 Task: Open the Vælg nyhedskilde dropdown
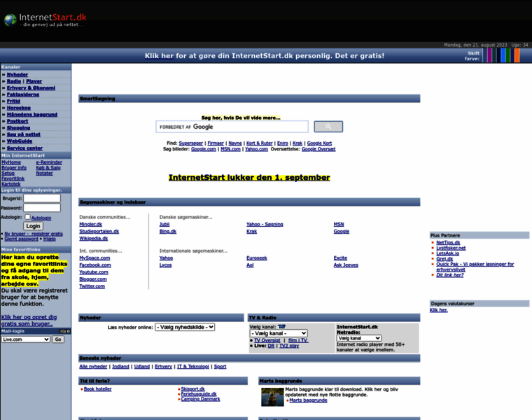[185, 327]
